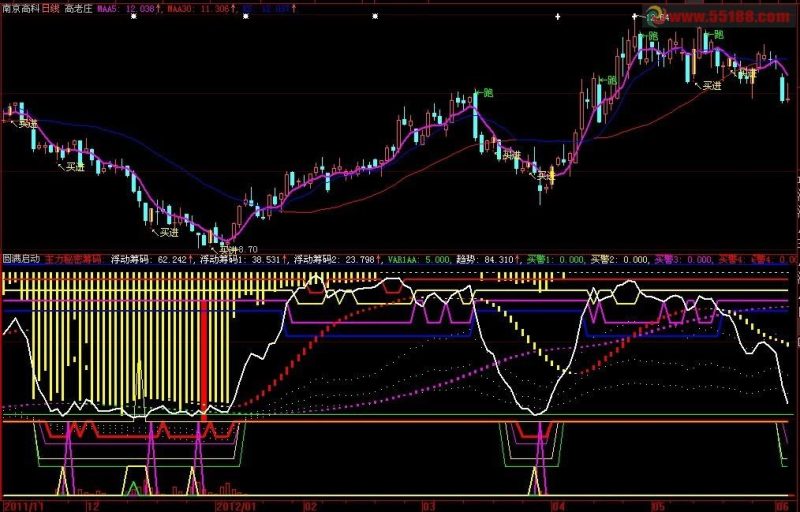Click the 55188.com watermark link
The width and height of the screenshot is (800, 512).
[x=730, y=17]
